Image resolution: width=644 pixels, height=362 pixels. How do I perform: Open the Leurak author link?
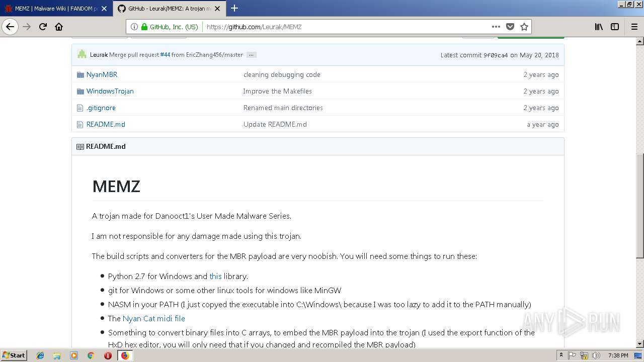click(99, 55)
